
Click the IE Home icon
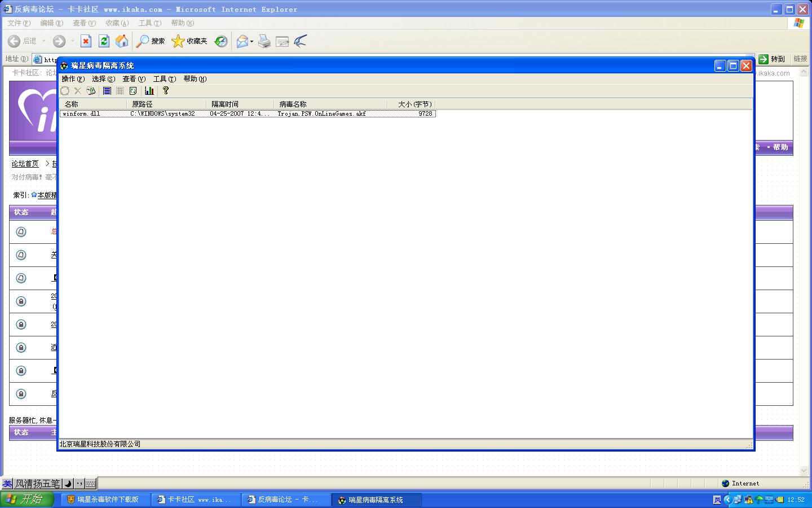122,41
